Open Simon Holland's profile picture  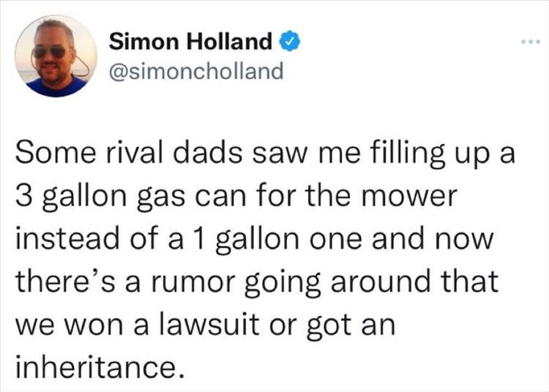[56, 56]
